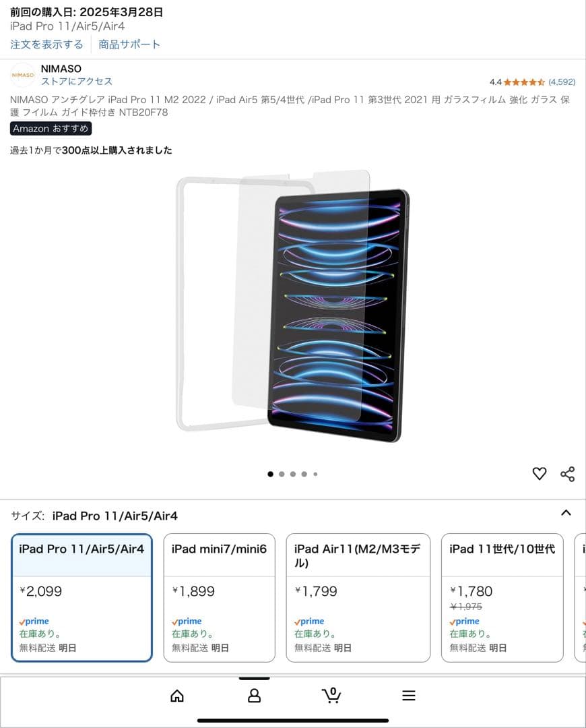This screenshot has height=728, width=586.
Task: Collapse the size selection section chevron
Action: [566, 512]
